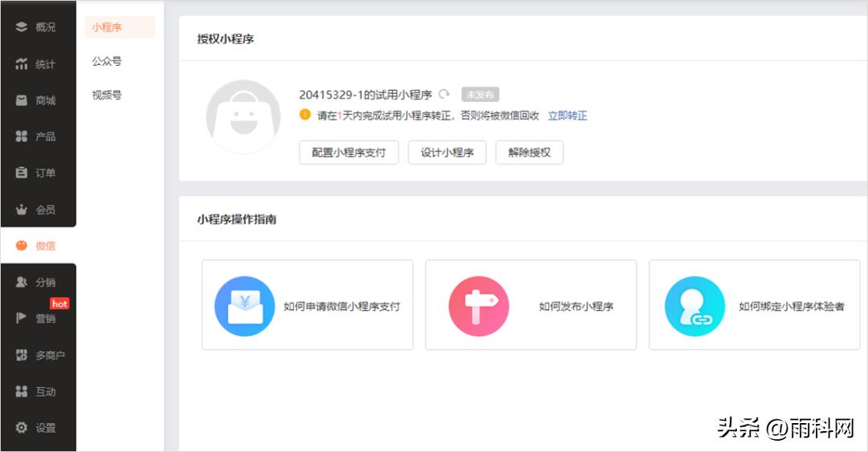The width and height of the screenshot is (868, 452).
Task: Click the 设计小程序 button
Action: (447, 153)
